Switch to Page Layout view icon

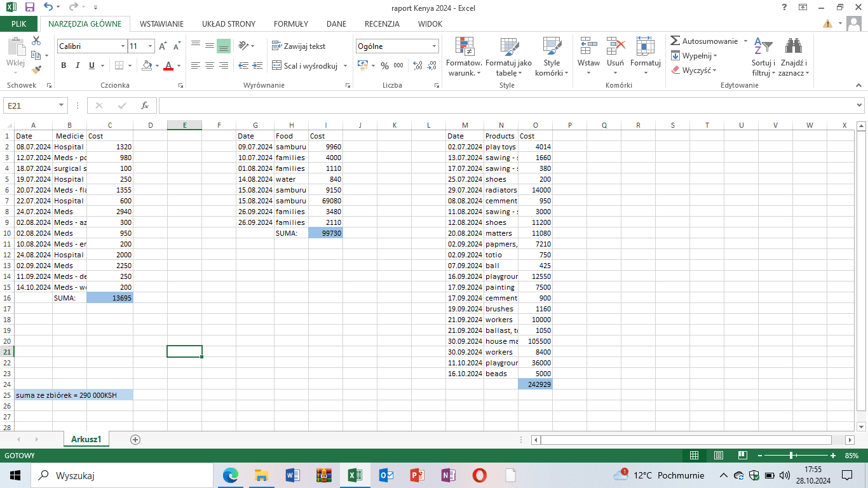[x=719, y=456]
